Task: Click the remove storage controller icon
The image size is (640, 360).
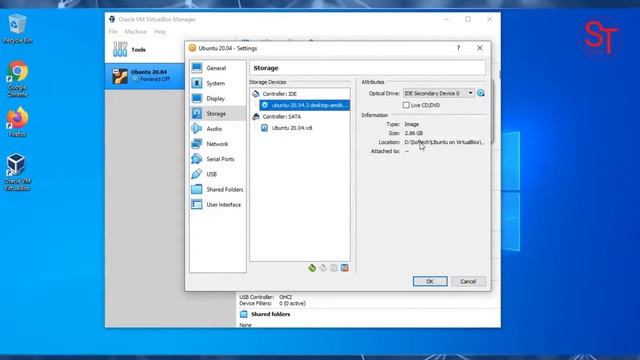Action: [x=323, y=268]
